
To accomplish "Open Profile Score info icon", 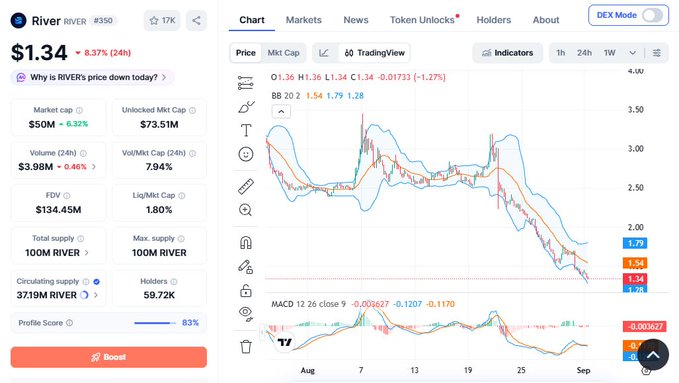I will [69, 323].
